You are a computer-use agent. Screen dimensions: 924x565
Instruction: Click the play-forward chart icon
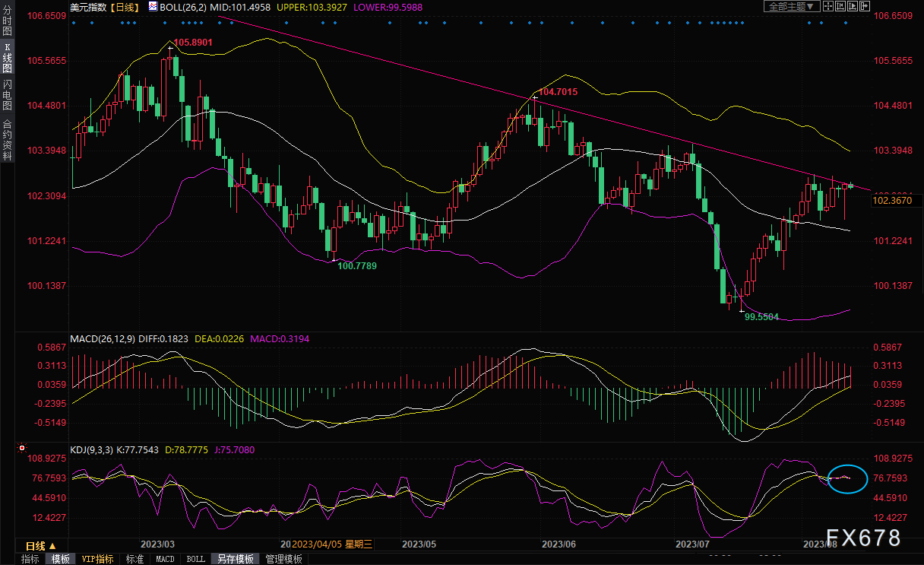[x=852, y=6]
